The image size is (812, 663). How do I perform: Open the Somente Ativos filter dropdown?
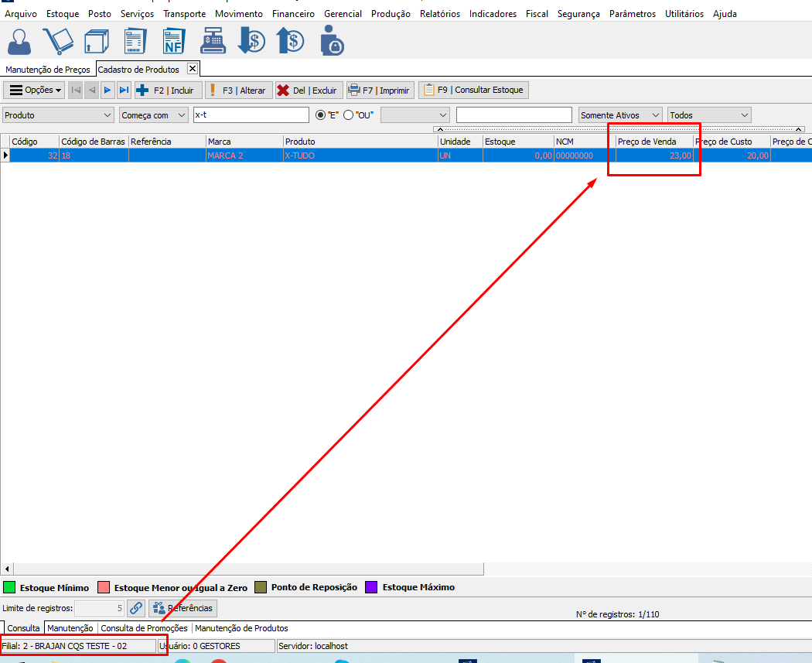coord(620,115)
